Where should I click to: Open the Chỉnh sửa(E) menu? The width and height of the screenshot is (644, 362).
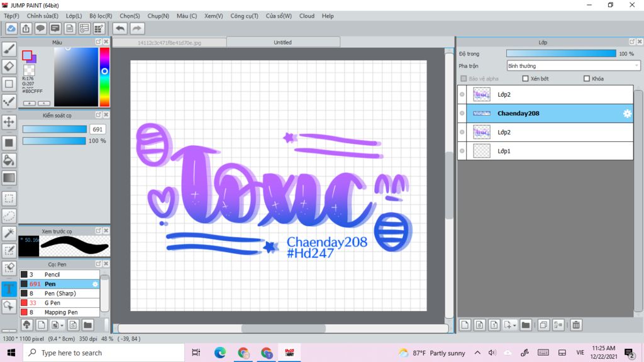[x=42, y=16]
